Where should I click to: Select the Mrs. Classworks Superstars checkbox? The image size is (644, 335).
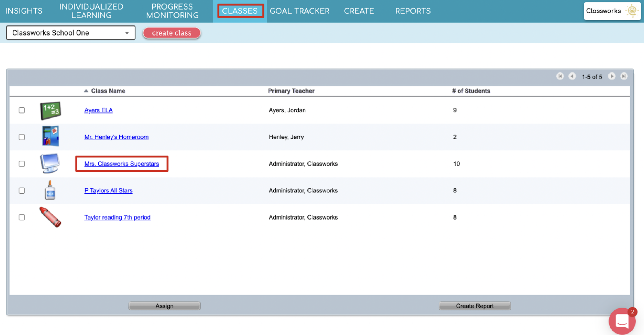(22, 164)
